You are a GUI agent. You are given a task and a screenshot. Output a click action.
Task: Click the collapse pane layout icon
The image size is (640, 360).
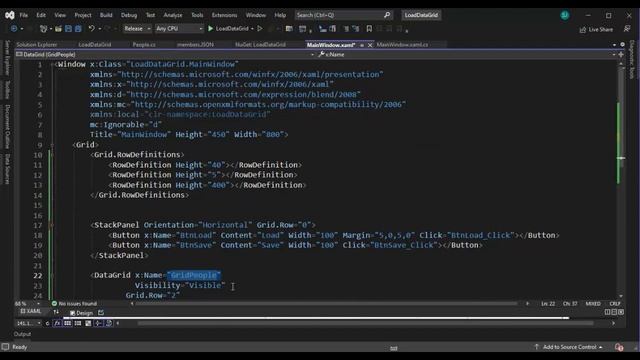[x=621, y=312]
